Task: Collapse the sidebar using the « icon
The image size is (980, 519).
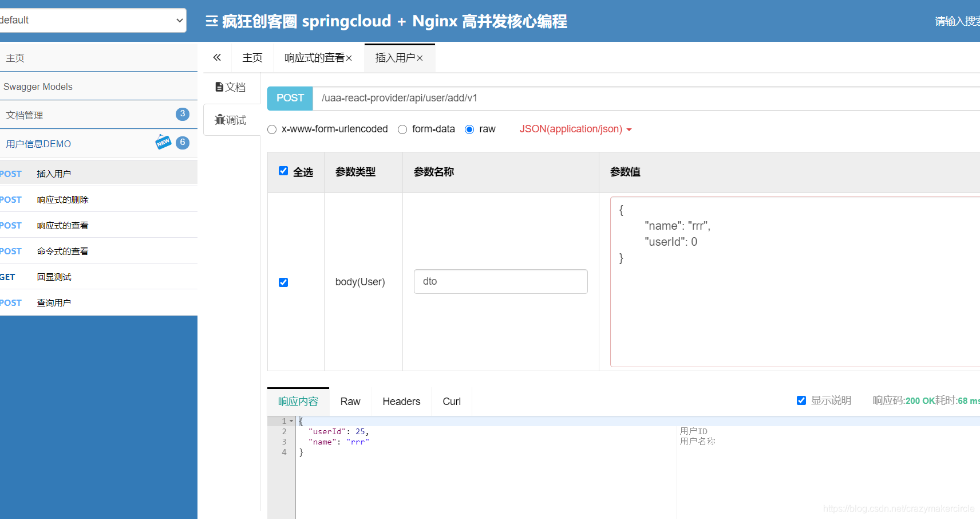Action: point(216,57)
